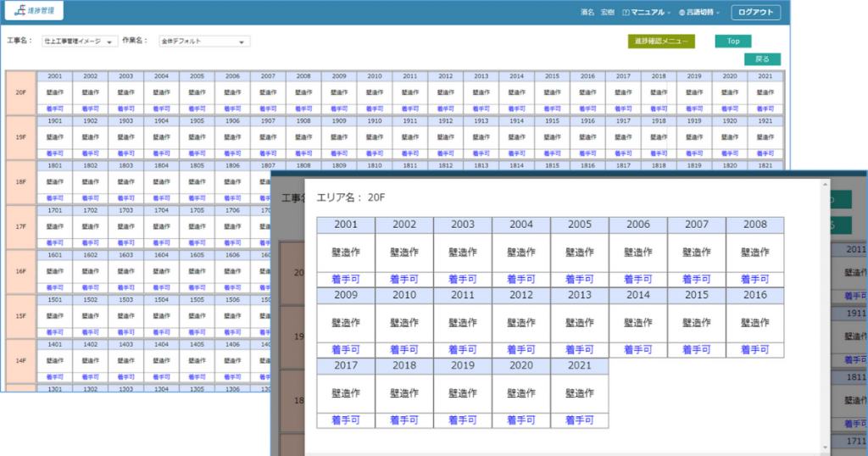Click the ログアウト button
Viewport: 868px width, 456px height.
pos(755,13)
